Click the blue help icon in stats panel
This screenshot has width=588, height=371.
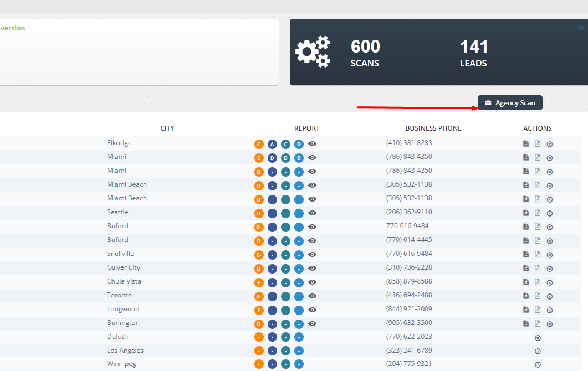click(581, 28)
